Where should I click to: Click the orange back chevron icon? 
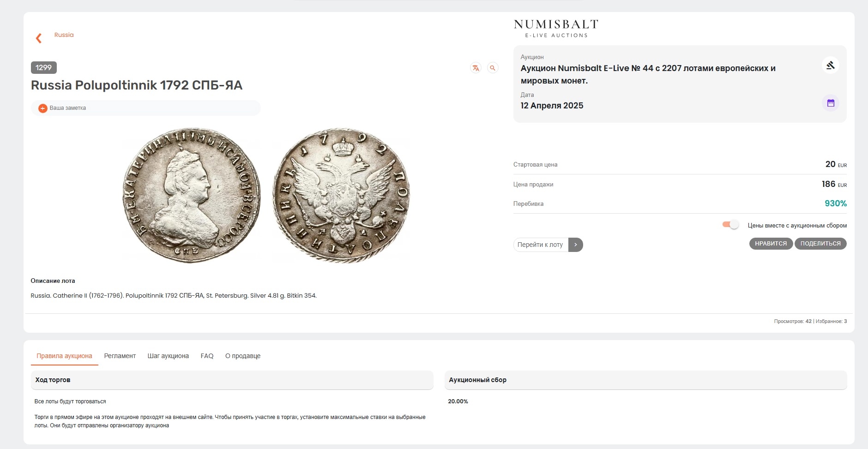39,38
